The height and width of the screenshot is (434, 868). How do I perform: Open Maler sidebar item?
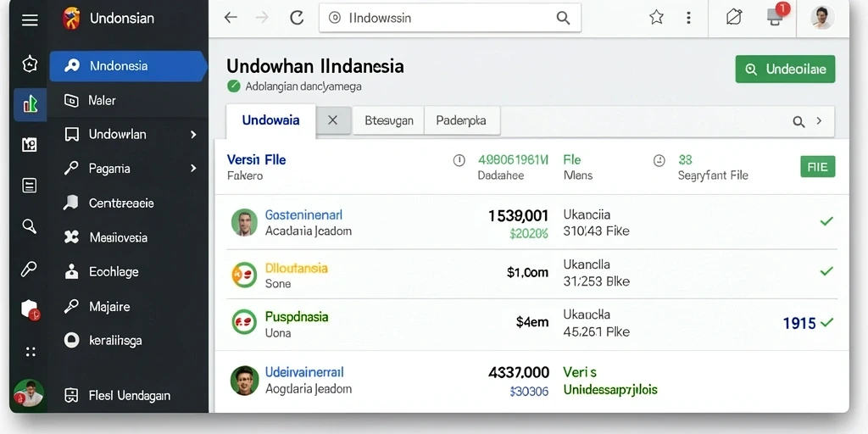tap(128, 100)
